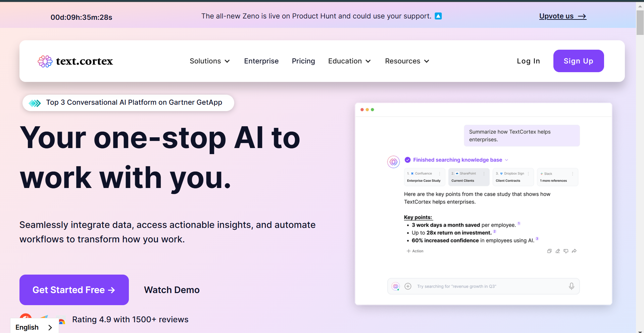The width and height of the screenshot is (644, 333).
Task: Click the page's vertical scrollbar thumb
Action: click(640, 22)
